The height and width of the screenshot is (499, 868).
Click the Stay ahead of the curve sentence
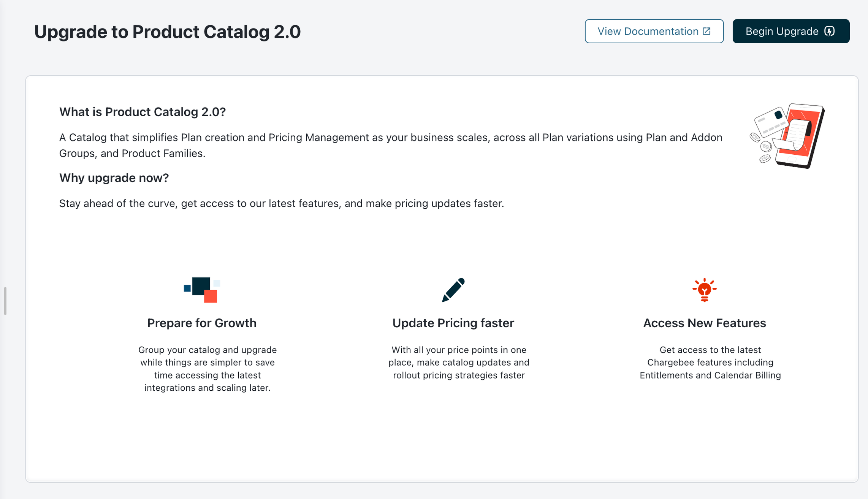click(281, 204)
